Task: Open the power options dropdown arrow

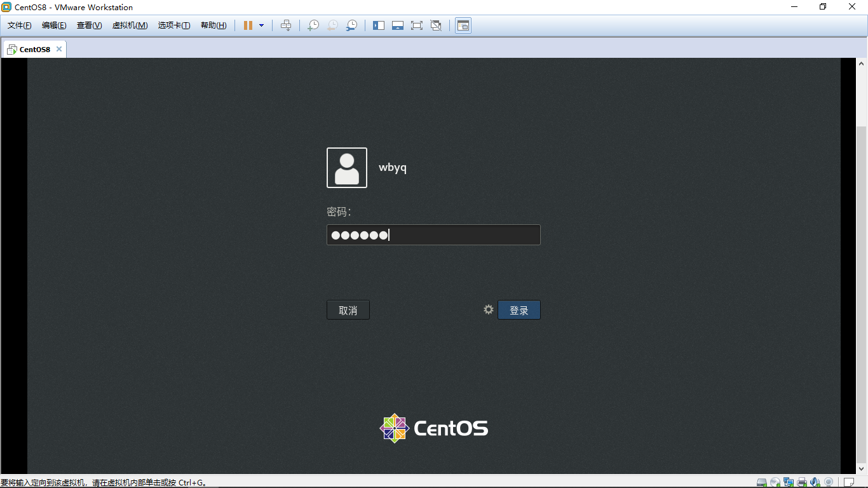Action: [x=261, y=25]
